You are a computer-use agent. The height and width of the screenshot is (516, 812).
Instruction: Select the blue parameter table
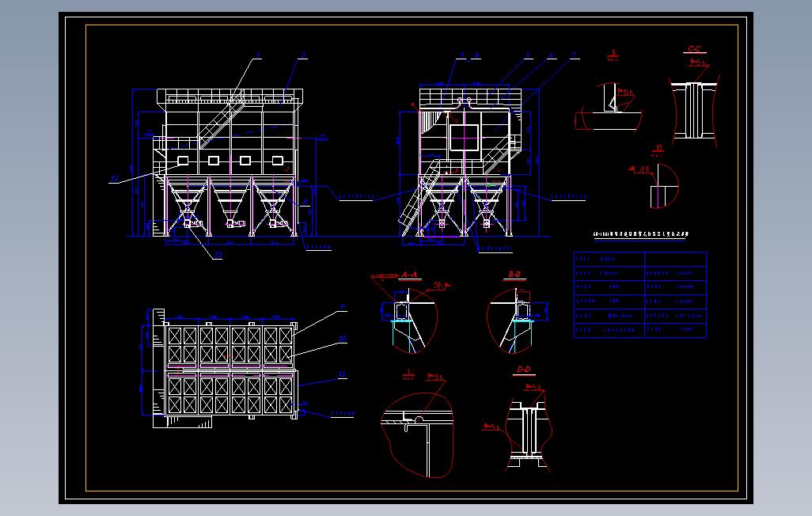pos(640,294)
